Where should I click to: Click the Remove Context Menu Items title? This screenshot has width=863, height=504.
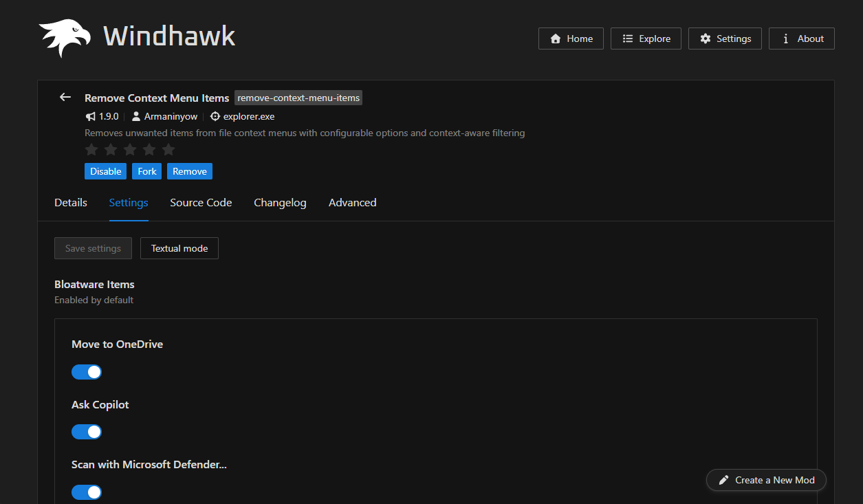157,98
